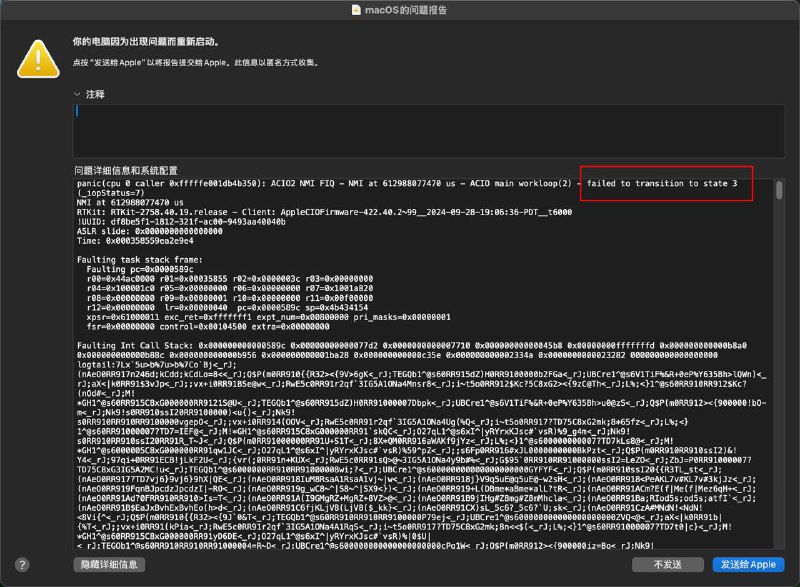This screenshot has width=800, height=587.
Task: Send report with 发送给 Apple button
Action: click(x=748, y=564)
